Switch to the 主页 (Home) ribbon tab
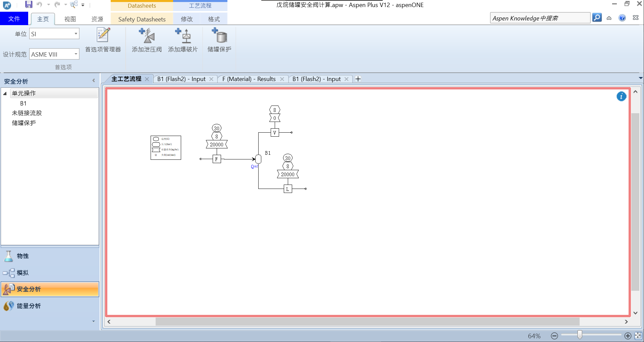 tap(43, 19)
